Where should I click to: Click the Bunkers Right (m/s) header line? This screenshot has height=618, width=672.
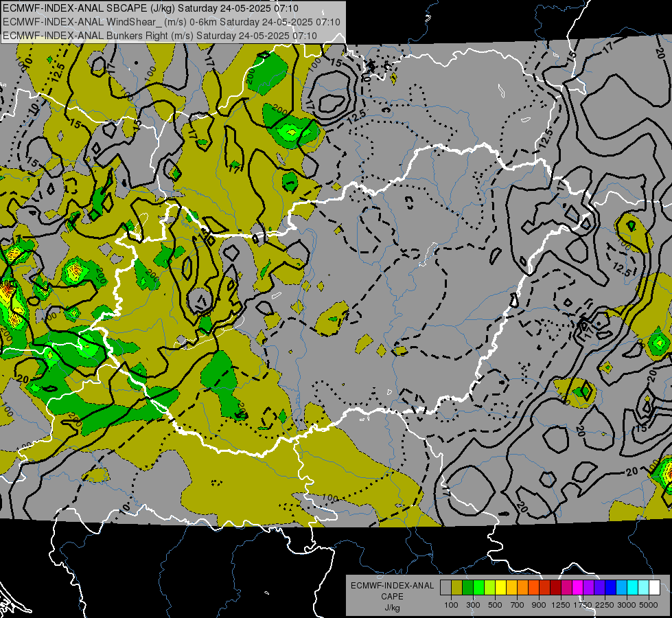[160, 36]
